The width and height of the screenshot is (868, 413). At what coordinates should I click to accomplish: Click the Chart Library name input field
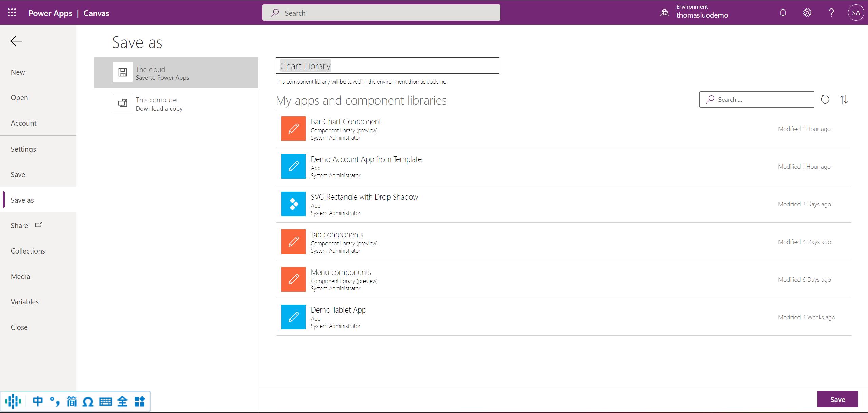[388, 65]
